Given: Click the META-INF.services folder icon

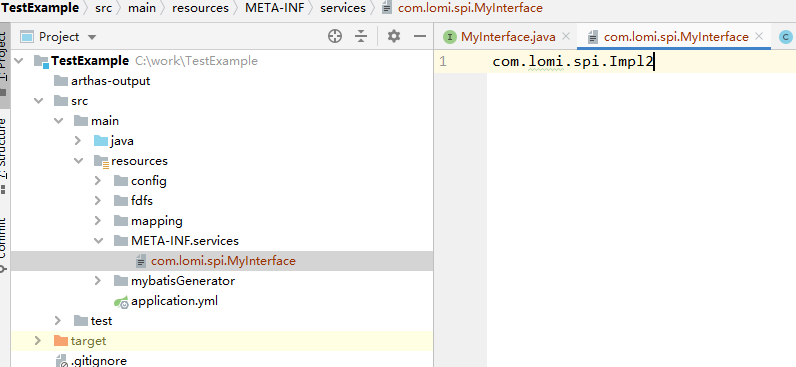Looking at the screenshot, I should coord(121,241).
